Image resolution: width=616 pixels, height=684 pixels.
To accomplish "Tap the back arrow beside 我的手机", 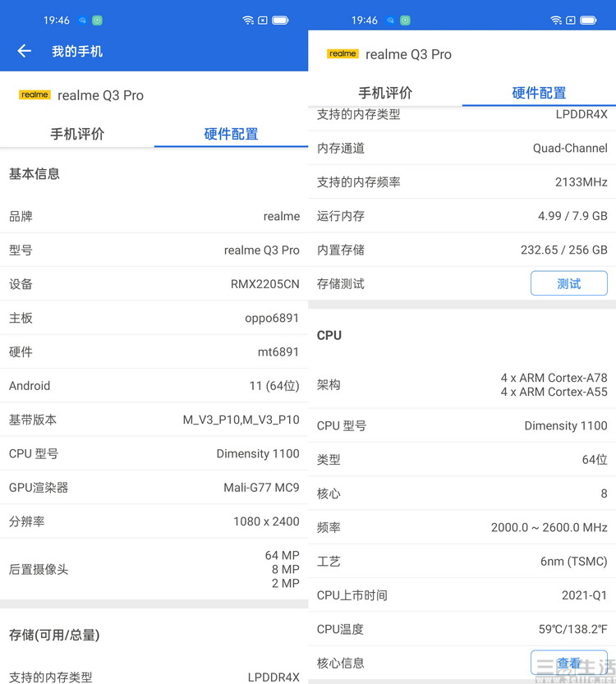I will coord(24,51).
